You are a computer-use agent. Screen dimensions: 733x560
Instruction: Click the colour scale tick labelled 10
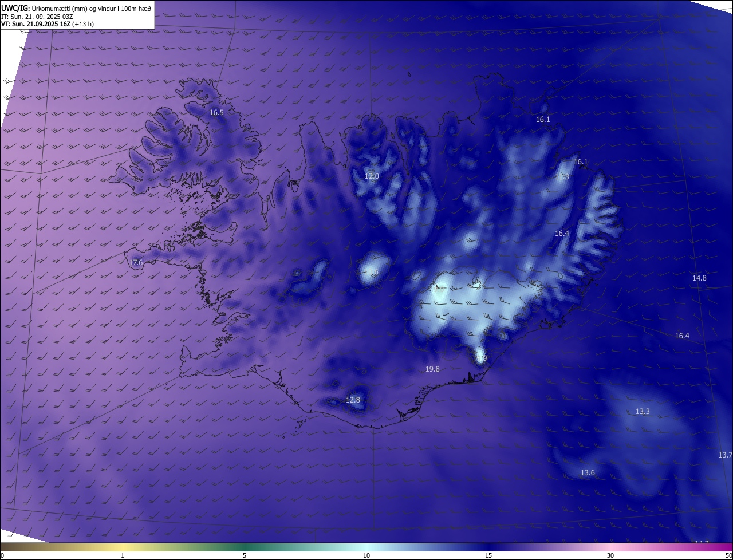click(366, 555)
